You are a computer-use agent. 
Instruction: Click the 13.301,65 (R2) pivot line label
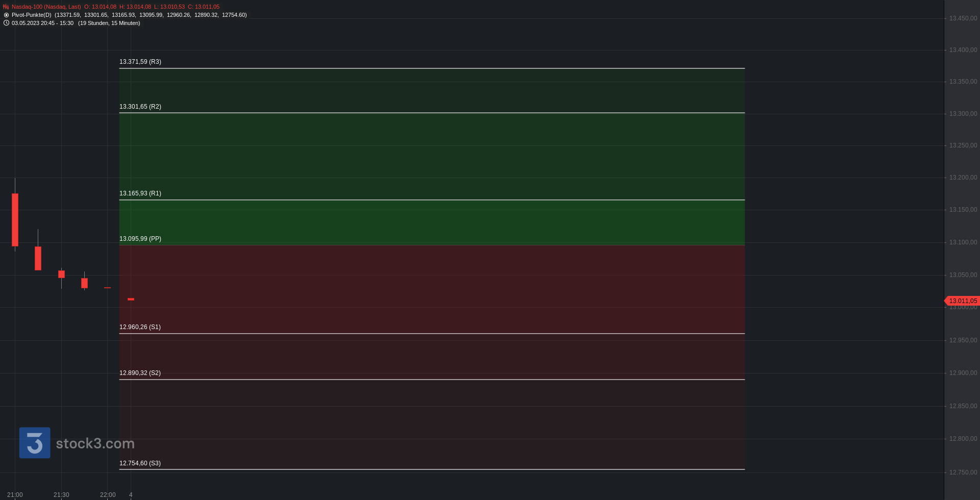click(140, 107)
